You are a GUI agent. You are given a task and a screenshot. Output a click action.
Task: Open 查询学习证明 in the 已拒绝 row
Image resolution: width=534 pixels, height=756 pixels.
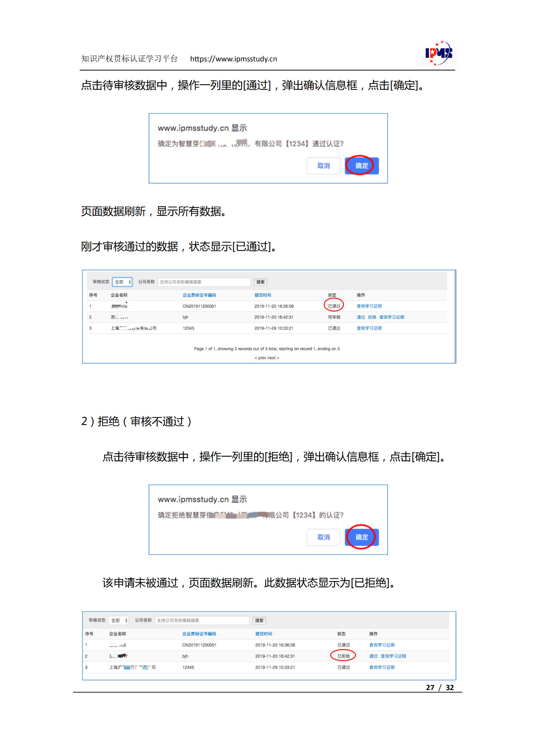tap(393, 656)
